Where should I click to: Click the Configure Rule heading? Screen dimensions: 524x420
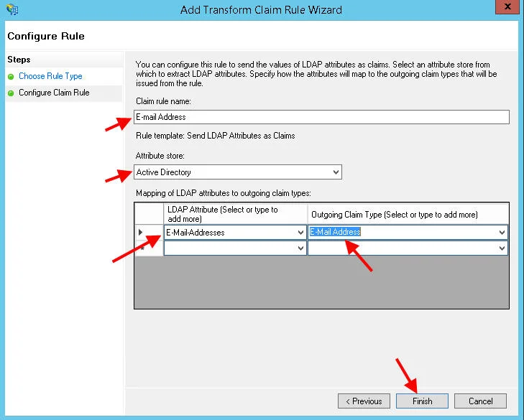click(46, 36)
